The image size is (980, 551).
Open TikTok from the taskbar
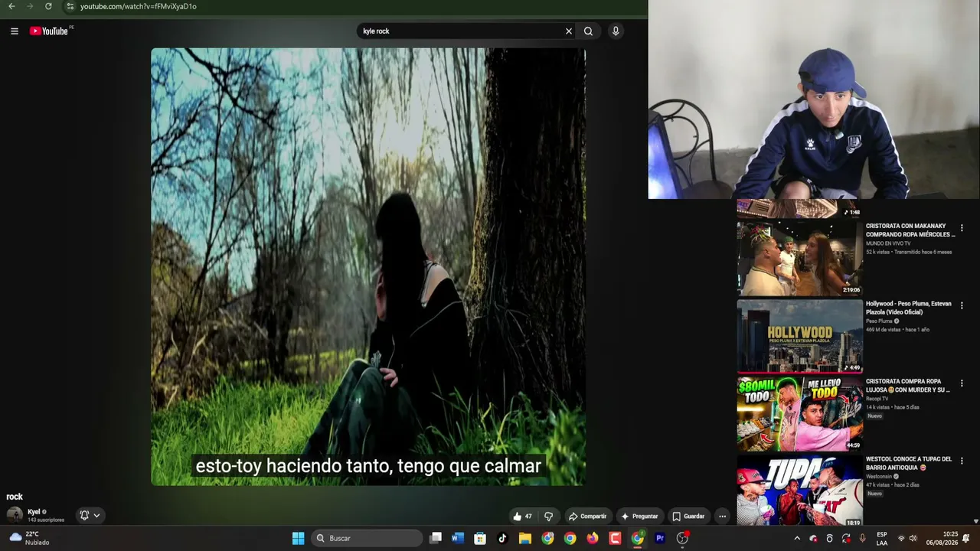(502, 538)
